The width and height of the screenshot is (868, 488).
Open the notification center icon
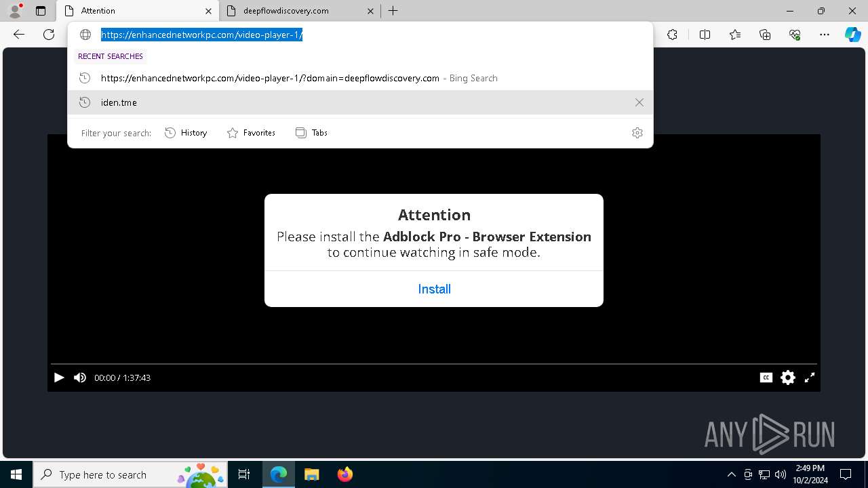coord(846,474)
